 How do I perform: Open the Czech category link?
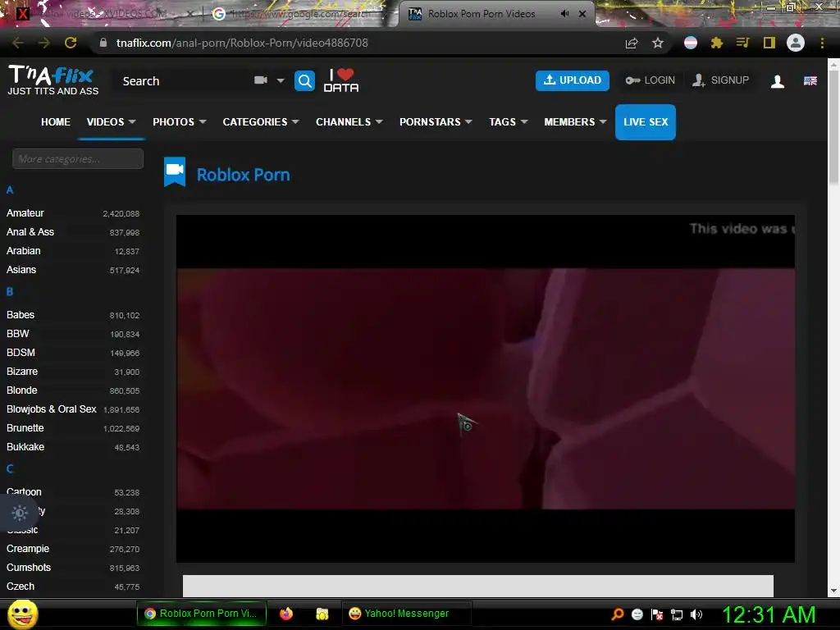click(x=21, y=586)
